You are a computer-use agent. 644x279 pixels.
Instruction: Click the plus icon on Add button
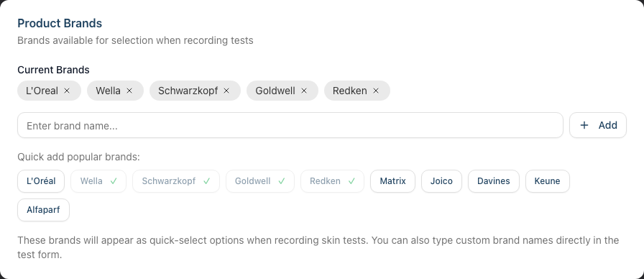[584, 125]
